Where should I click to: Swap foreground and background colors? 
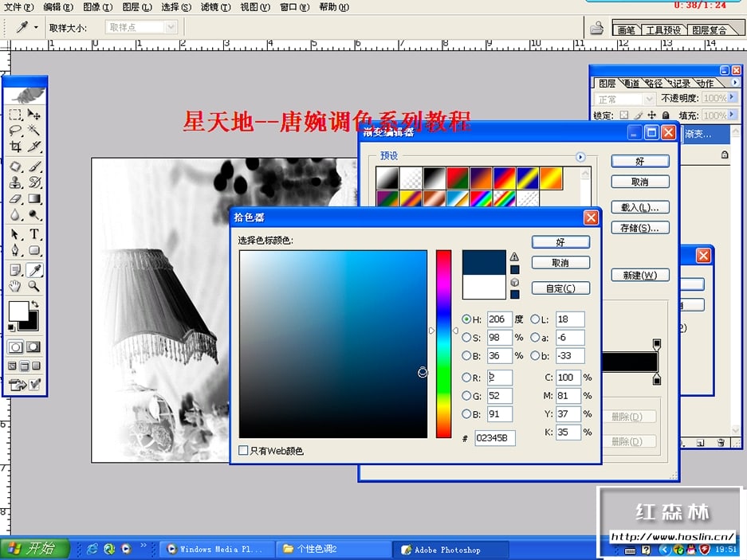point(34,303)
